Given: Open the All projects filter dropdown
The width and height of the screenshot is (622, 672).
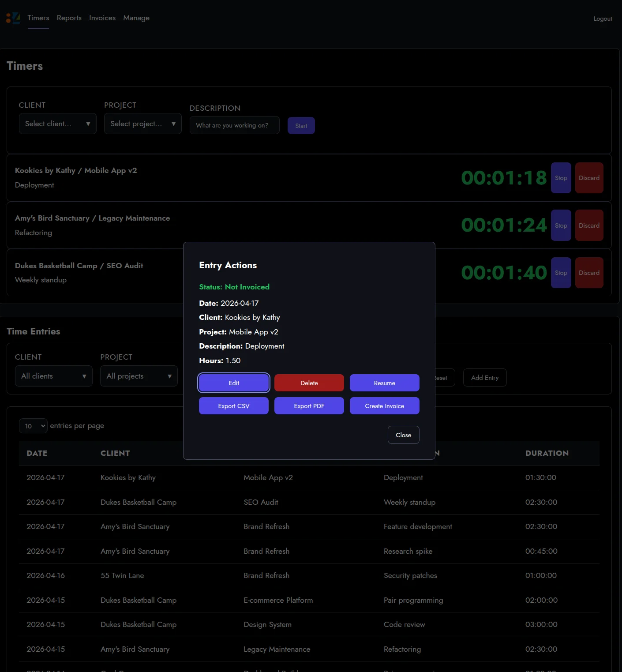Looking at the screenshot, I should [x=139, y=376].
